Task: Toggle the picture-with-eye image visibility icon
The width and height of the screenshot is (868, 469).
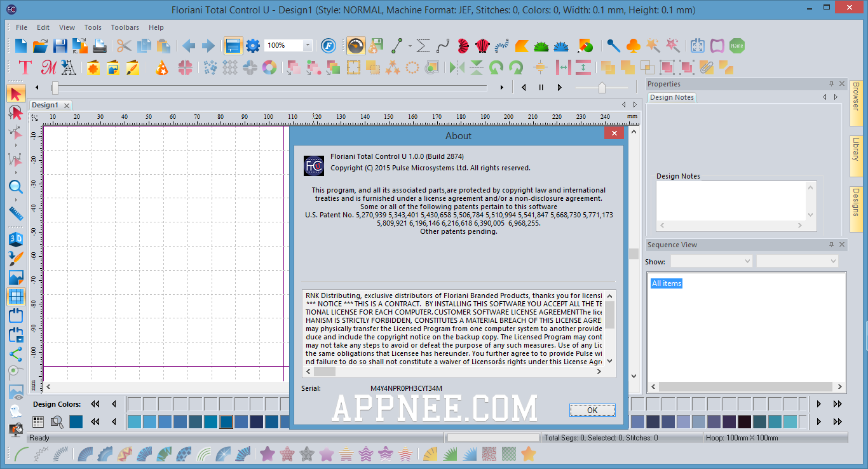Action: [x=16, y=392]
